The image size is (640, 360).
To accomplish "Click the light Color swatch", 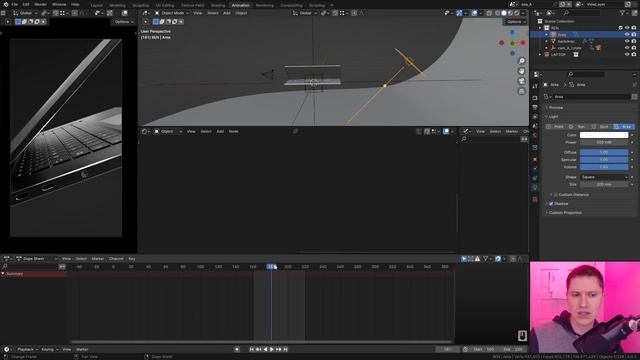I will click(x=604, y=135).
